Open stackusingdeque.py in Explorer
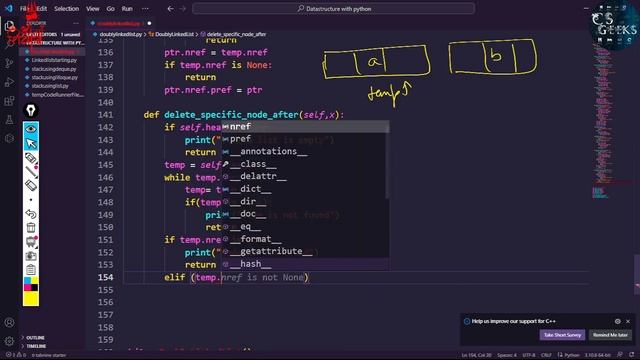 [54, 69]
